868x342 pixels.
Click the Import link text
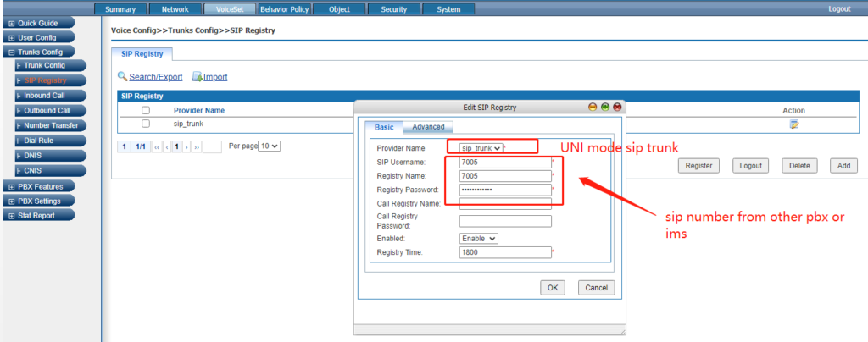click(x=215, y=77)
